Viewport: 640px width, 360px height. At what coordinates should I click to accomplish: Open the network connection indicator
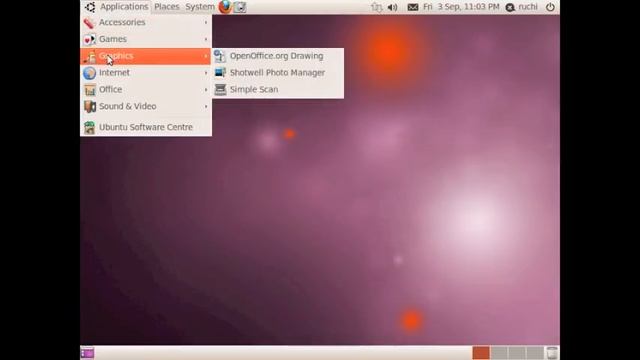[376, 7]
